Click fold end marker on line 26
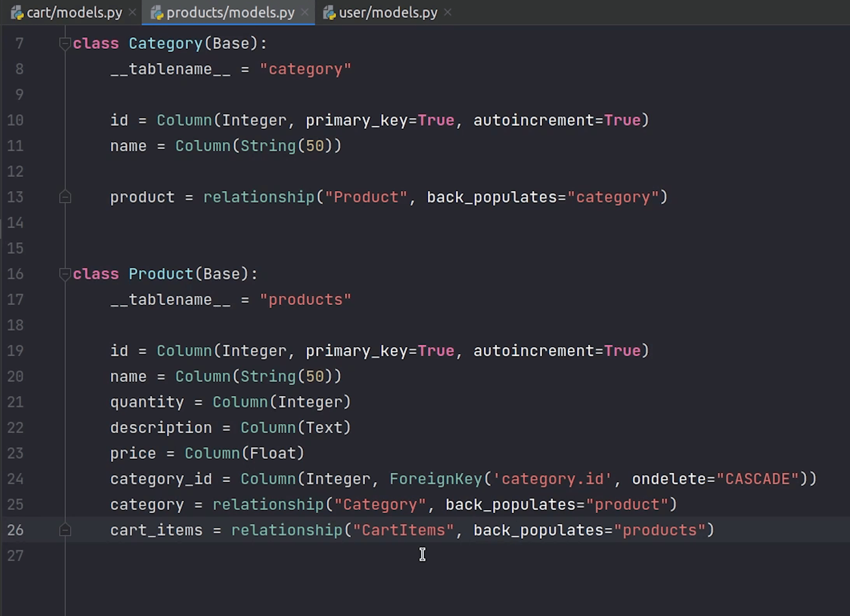Screen dimensions: 850x616 pyautogui.click(x=65, y=530)
